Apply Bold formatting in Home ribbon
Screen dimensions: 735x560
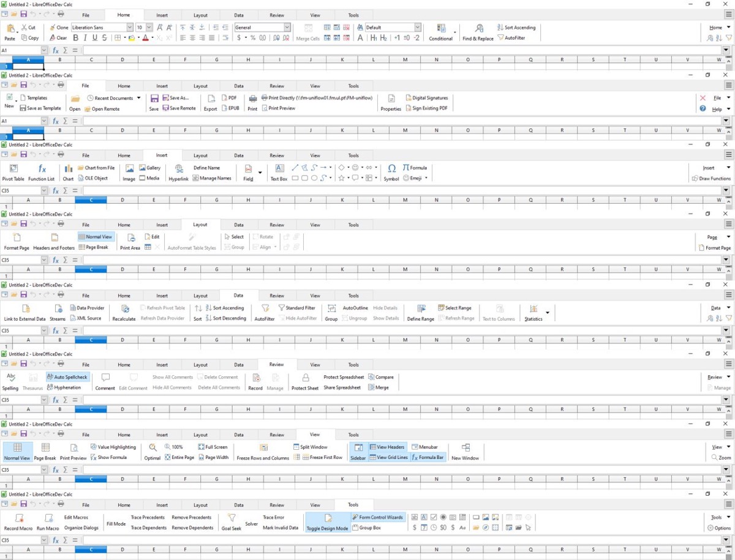point(76,38)
